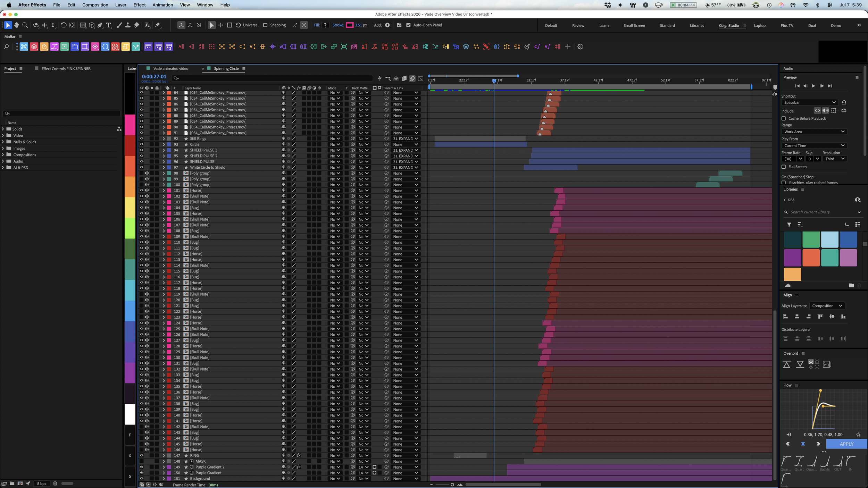Switch to the Vade animated video tab
The image size is (868, 488).
point(171,69)
